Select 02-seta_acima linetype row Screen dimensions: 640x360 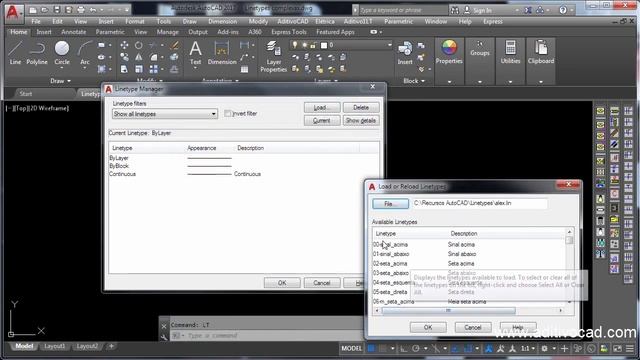[469, 264]
